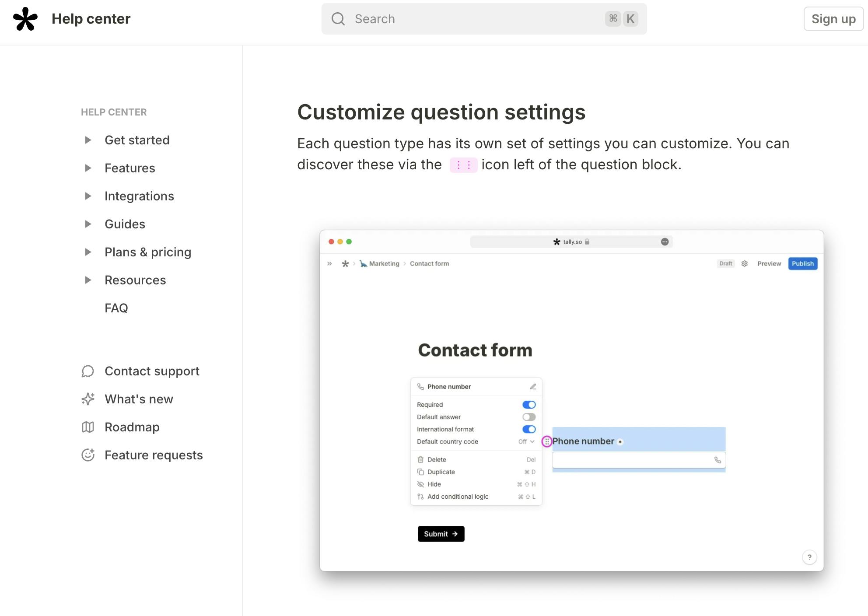Click the search magnifier icon

click(338, 19)
